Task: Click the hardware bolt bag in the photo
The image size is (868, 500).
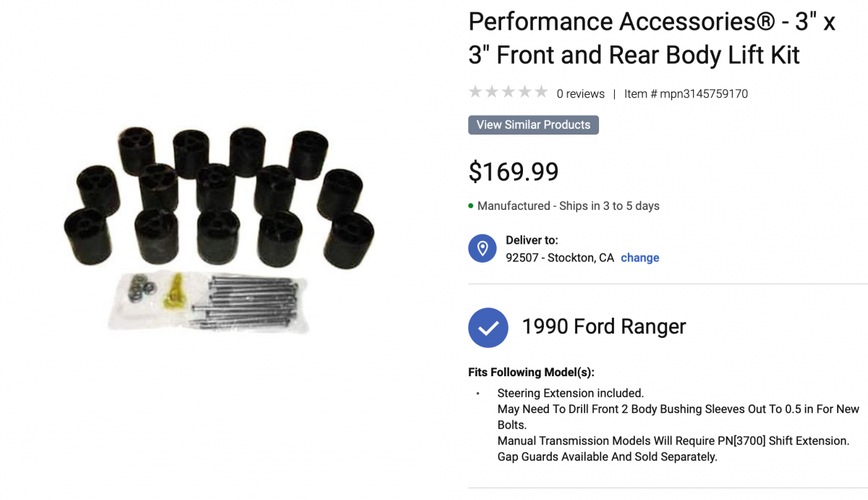Action: pyautogui.click(x=208, y=302)
